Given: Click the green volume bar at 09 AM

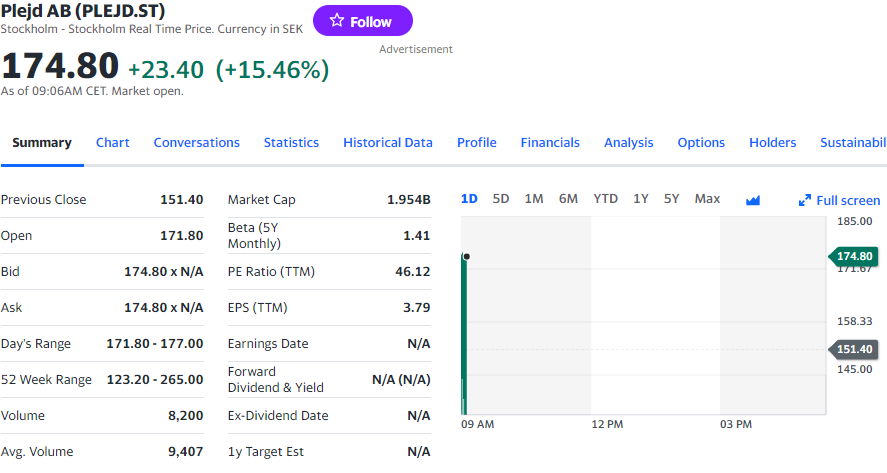Looking at the screenshot, I should tap(464, 334).
